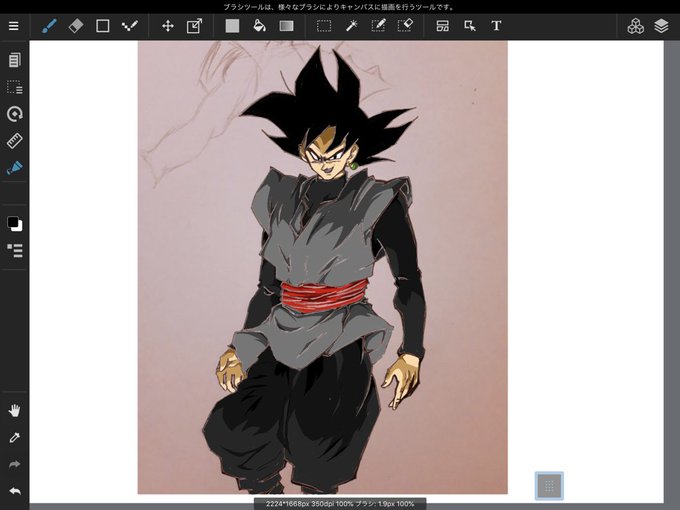Screen dimensions: 680x510
Task: Select the Eraser tool
Action: [x=76, y=26]
